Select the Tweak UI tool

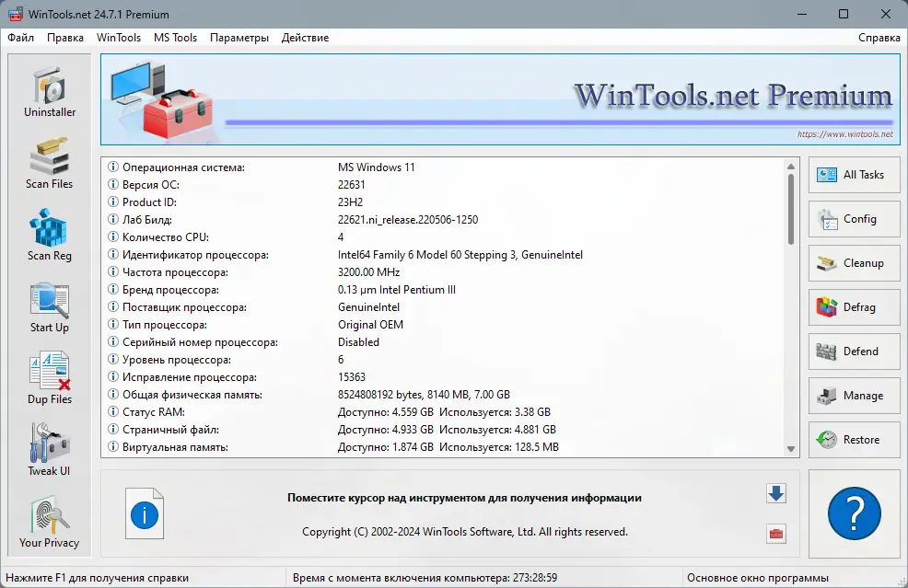coord(49,449)
